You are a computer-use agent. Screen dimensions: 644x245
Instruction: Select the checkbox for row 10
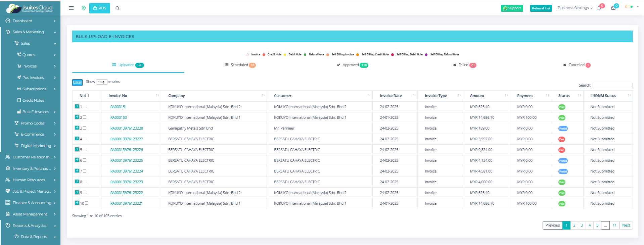(x=87, y=203)
